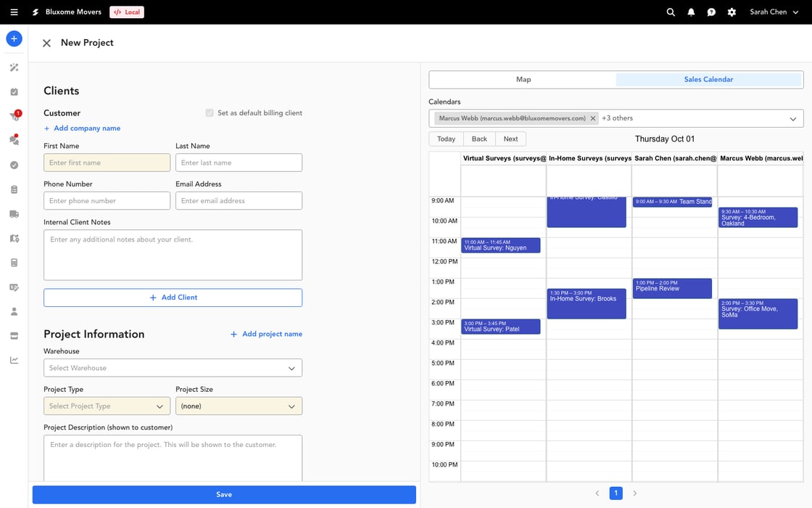Open the hamburger menu in the top bar

pyautogui.click(x=14, y=12)
